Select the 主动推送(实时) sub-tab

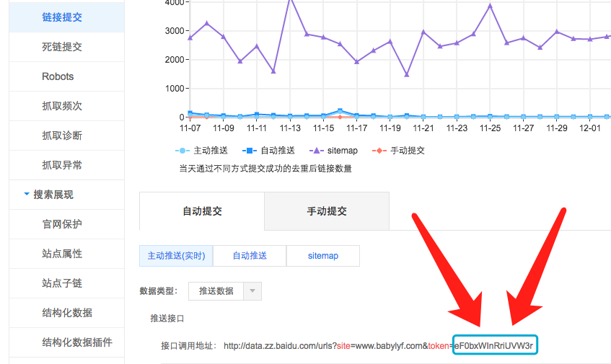click(x=176, y=256)
